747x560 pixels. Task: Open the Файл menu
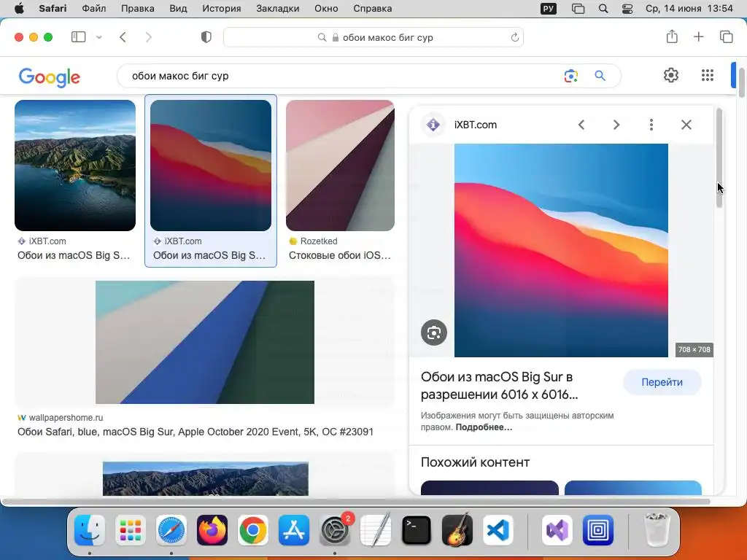[94, 9]
